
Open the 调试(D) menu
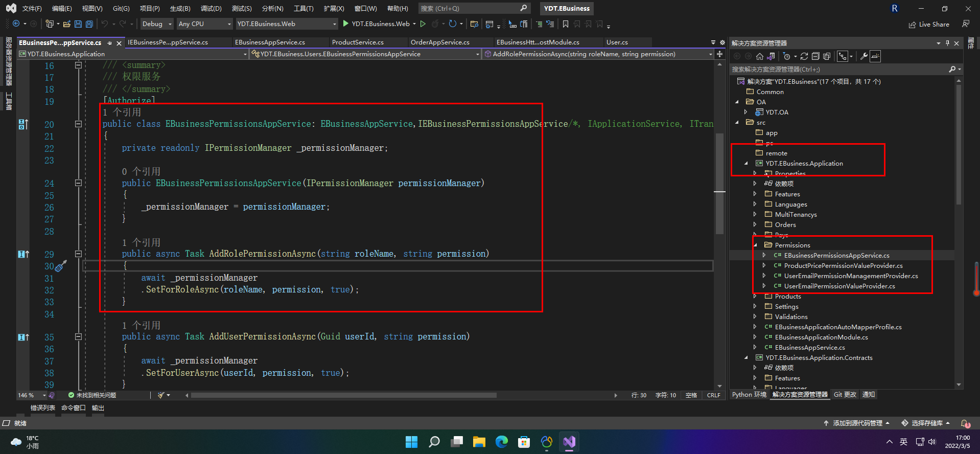tap(211, 8)
